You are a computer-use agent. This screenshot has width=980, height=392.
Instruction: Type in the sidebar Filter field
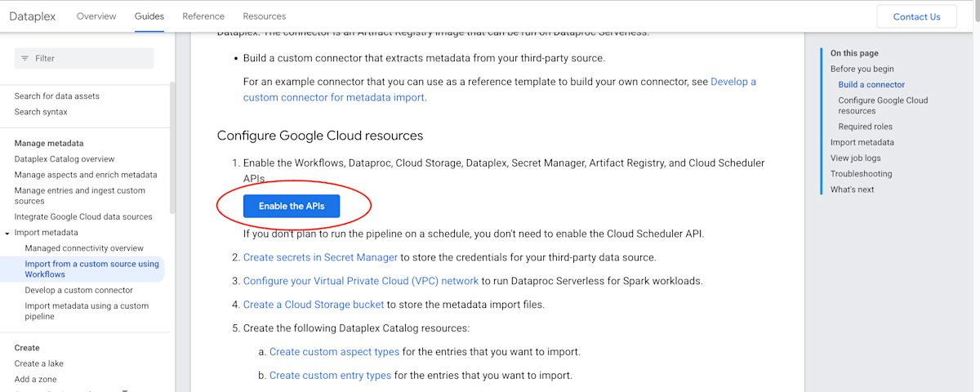point(90,59)
